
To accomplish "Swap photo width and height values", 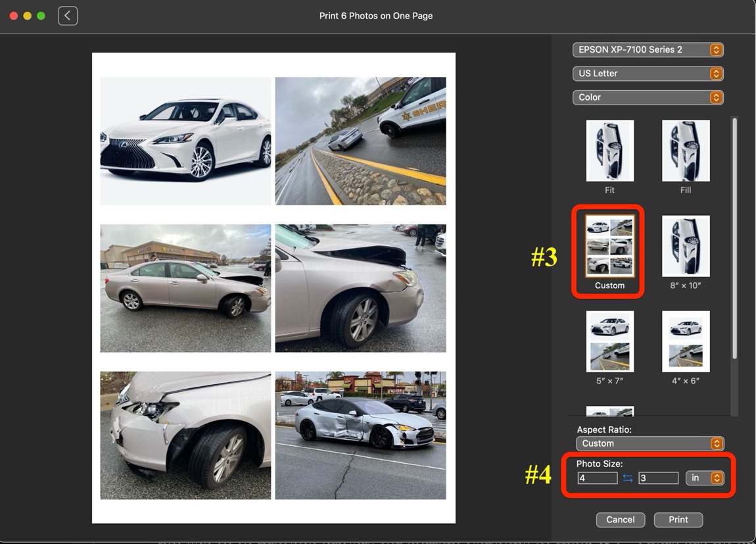I will [x=627, y=478].
